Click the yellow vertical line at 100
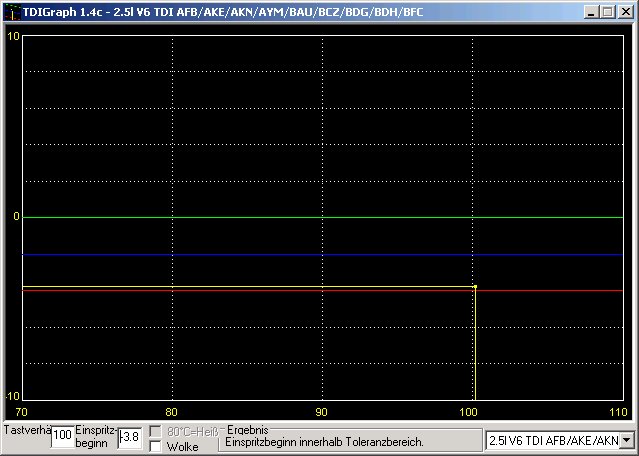Screen dimensions: 639x456 (x=475, y=344)
